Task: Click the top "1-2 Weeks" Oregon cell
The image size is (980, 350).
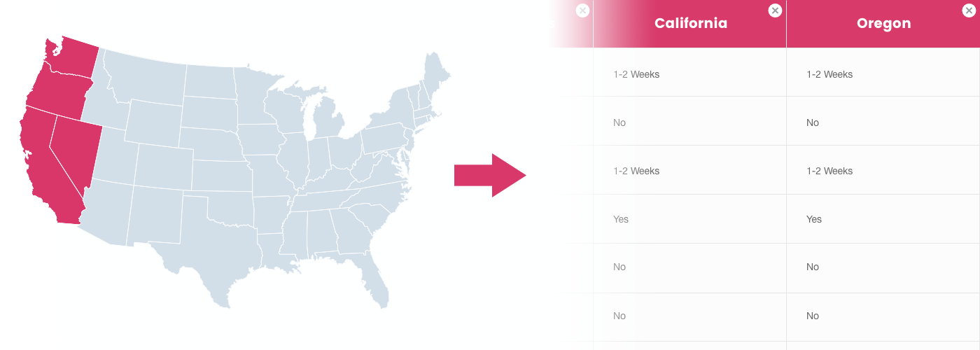Action: click(x=829, y=74)
